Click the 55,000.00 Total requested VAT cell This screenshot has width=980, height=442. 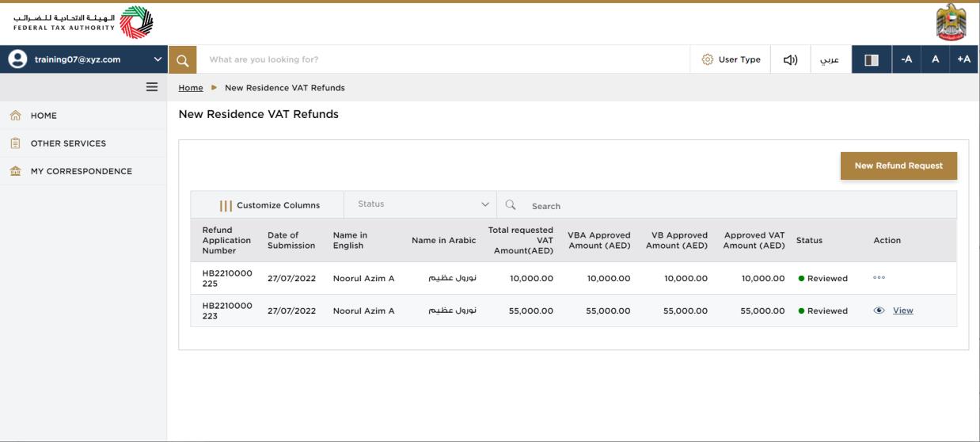point(531,311)
